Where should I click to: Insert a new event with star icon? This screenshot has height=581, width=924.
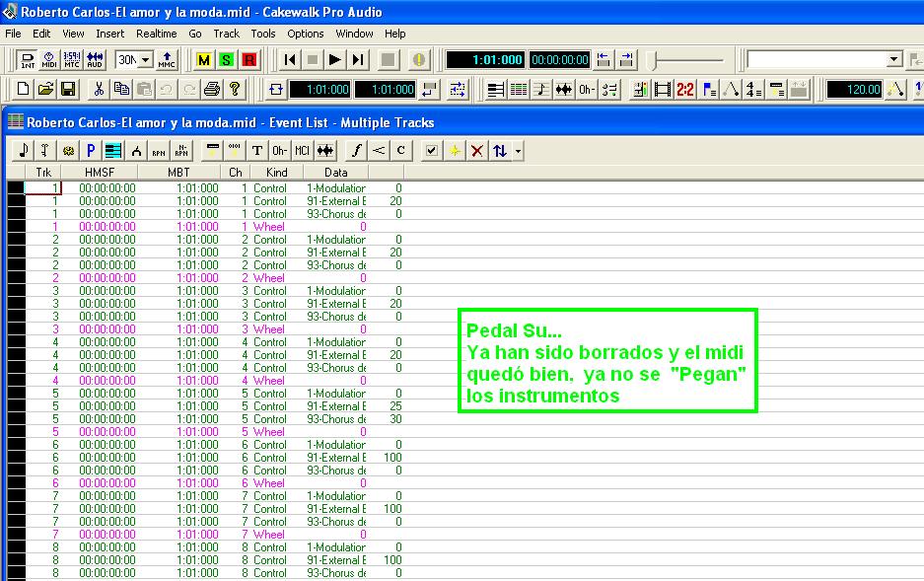point(455,151)
